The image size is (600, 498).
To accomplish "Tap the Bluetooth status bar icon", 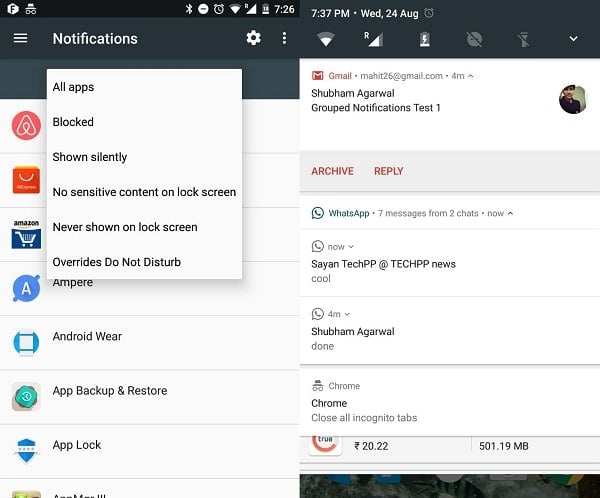I will click(x=189, y=9).
